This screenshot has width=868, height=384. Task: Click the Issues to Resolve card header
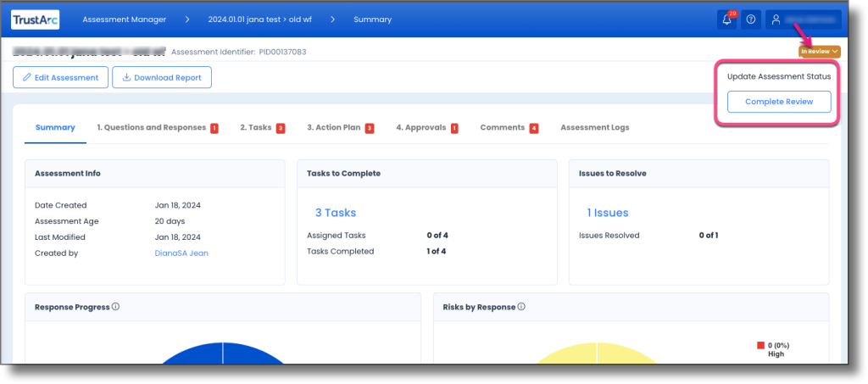(x=698, y=174)
